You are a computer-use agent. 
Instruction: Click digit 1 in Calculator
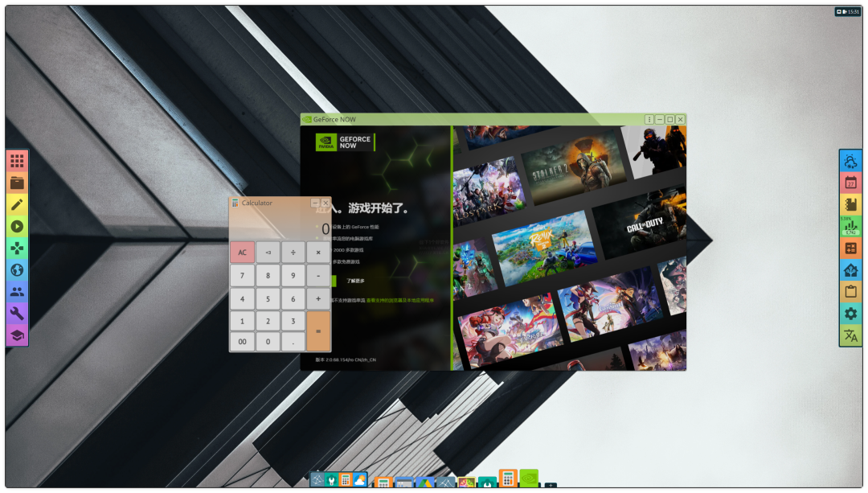(x=243, y=321)
